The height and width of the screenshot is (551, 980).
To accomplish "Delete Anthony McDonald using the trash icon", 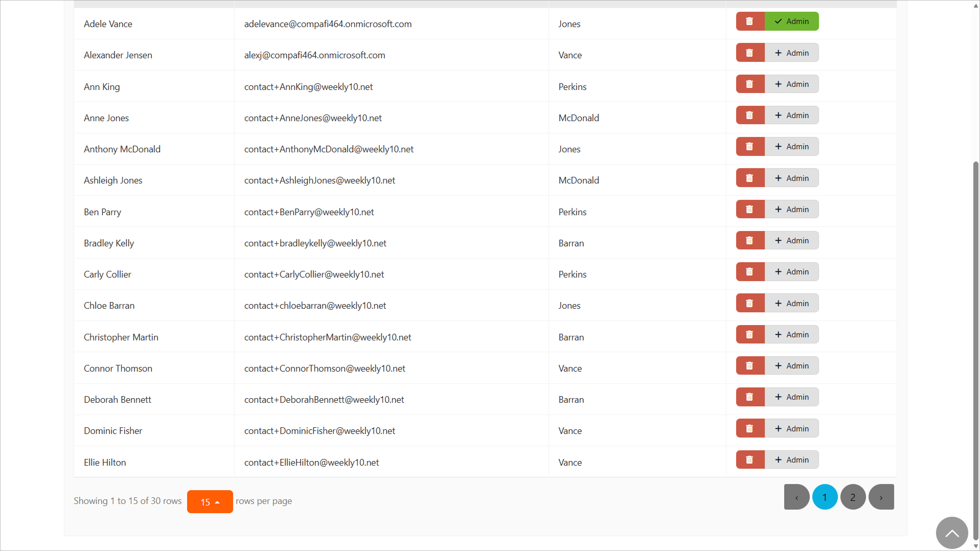I will tap(750, 147).
